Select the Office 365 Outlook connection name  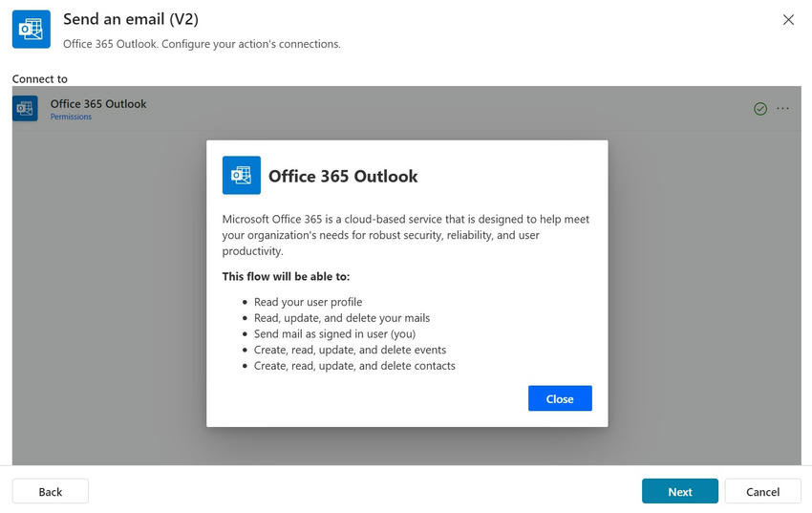98,104
